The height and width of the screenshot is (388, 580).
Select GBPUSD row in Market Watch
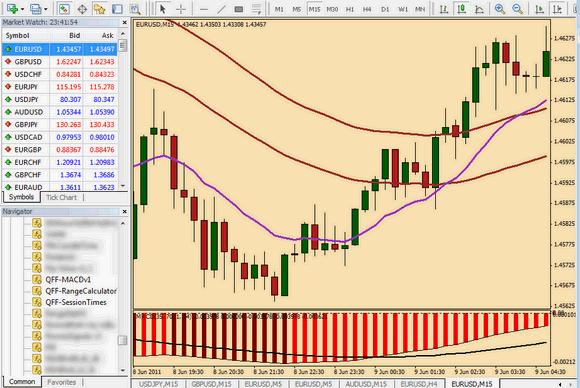pyautogui.click(x=60, y=62)
